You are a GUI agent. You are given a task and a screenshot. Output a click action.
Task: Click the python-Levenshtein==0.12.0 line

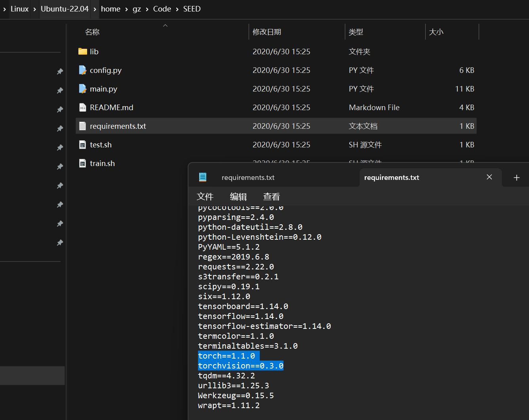pos(260,237)
